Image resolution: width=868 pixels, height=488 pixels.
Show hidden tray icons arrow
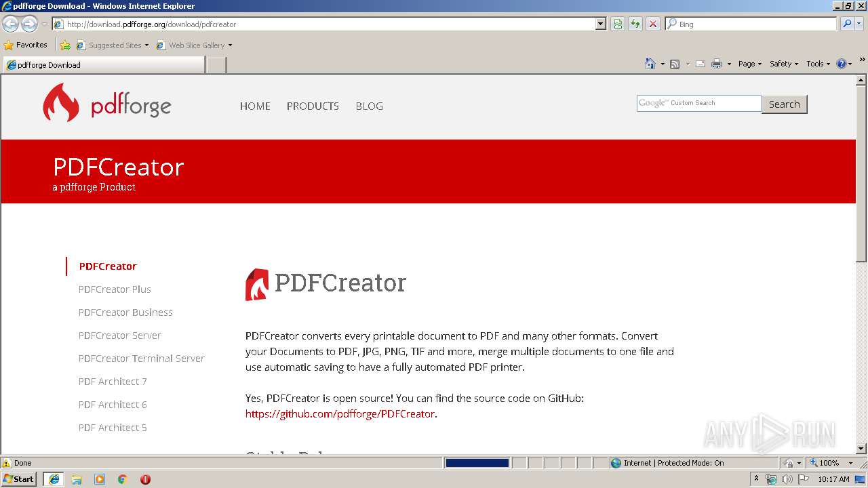(757, 479)
